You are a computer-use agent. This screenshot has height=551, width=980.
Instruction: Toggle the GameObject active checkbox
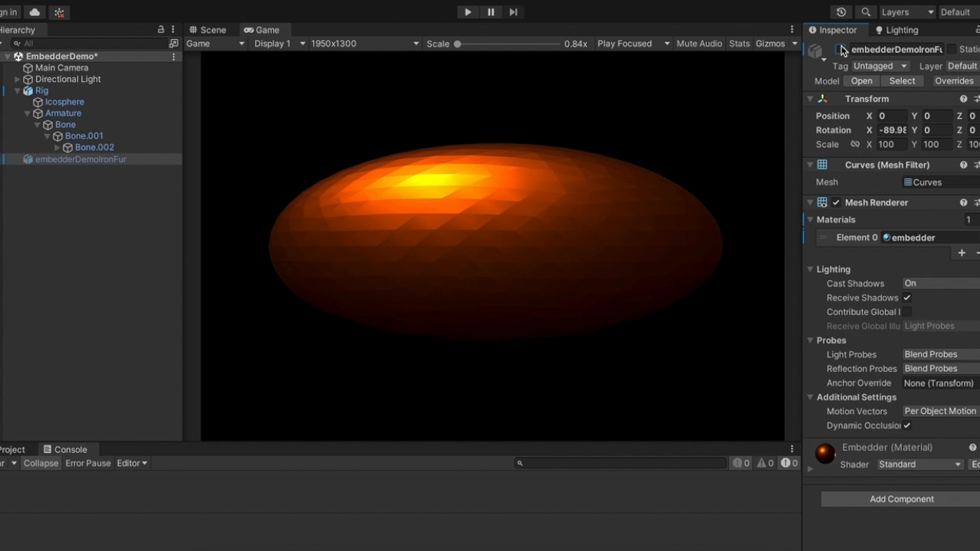841,50
